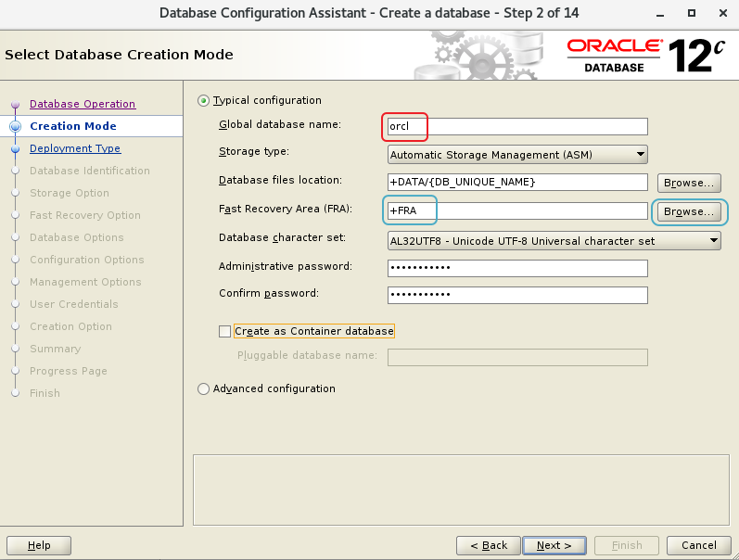Select Typical configuration radio button

[x=204, y=100]
